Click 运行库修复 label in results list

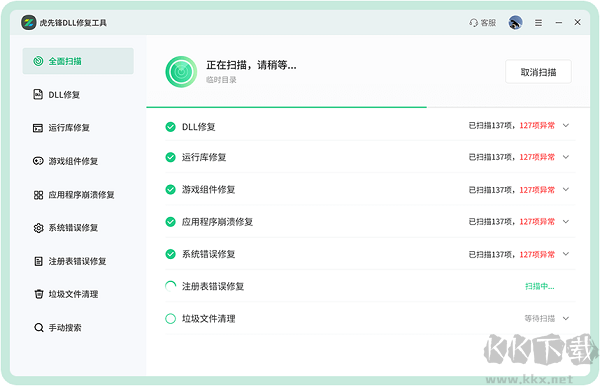tap(204, 157)
